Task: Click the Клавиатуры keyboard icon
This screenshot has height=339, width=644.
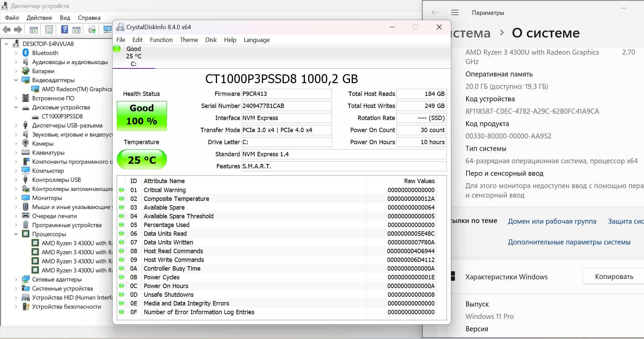Action: 25,152
